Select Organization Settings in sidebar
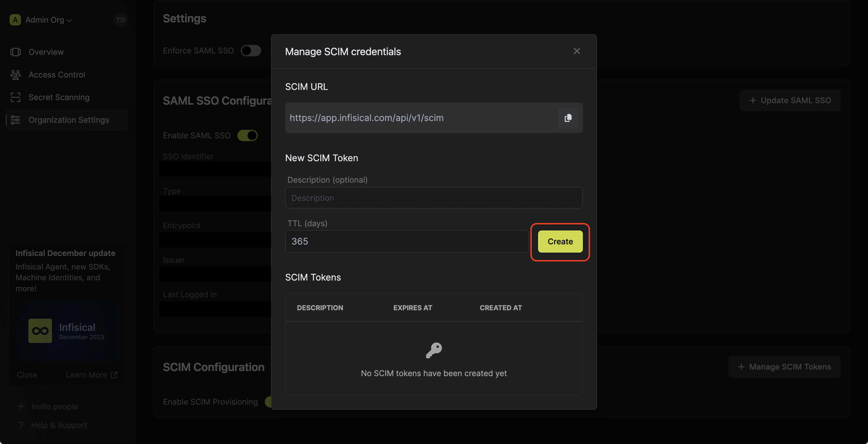868x444 pixels. click(x=67, y=120)
